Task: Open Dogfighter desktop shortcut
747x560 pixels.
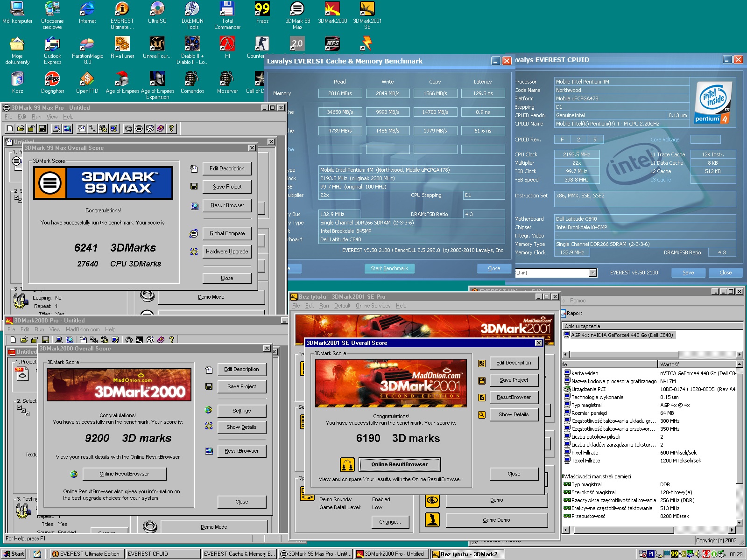Action: coord(52,83)
